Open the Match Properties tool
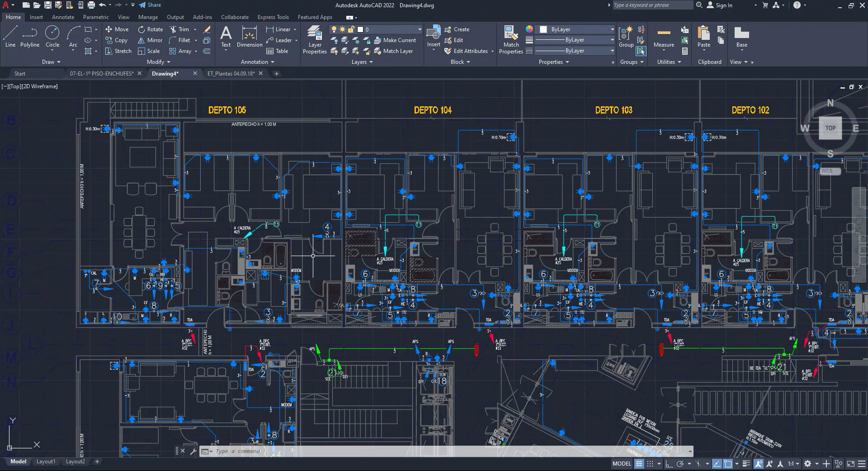Screen dimensions: 868x471 (510, 38)
